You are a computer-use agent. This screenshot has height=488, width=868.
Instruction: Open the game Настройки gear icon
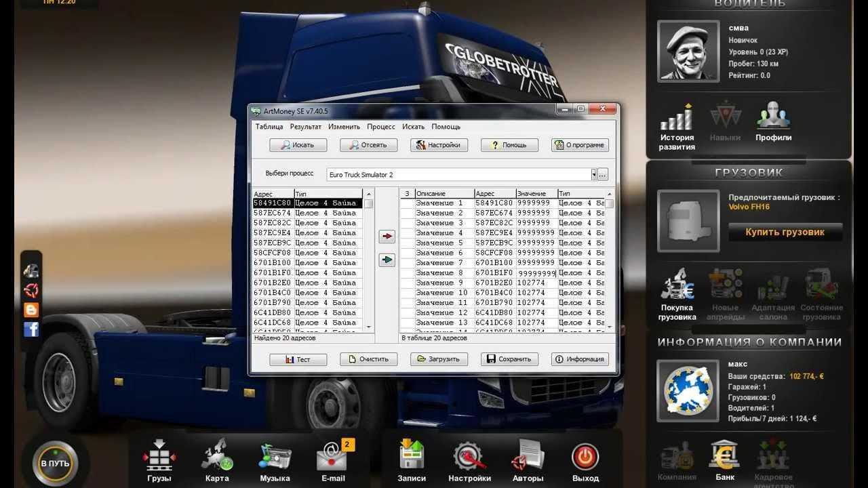click(469, 457)
